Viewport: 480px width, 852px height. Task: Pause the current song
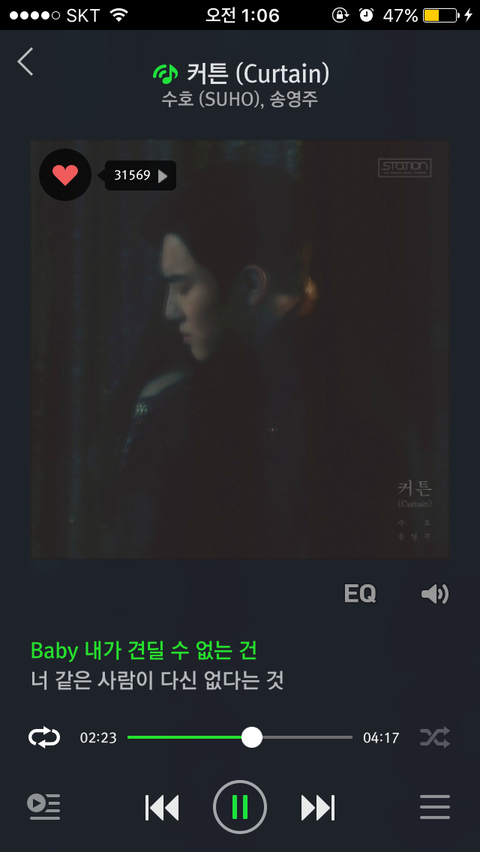tap(240, 807)
